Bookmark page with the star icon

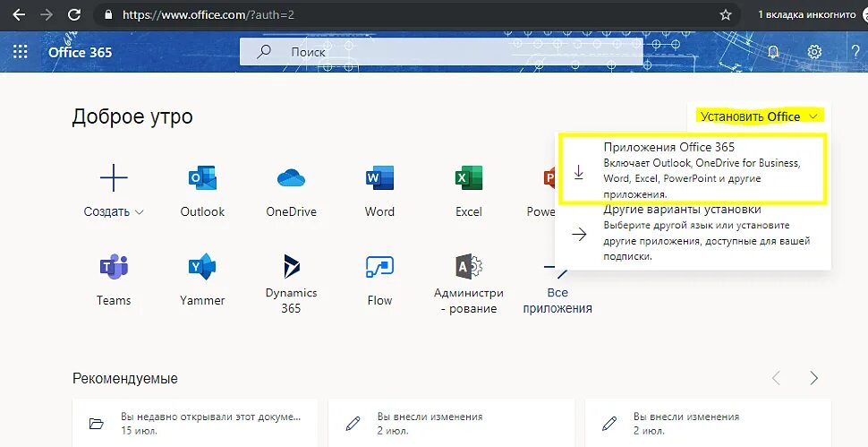pyautogui.click(x=725, y=15)
